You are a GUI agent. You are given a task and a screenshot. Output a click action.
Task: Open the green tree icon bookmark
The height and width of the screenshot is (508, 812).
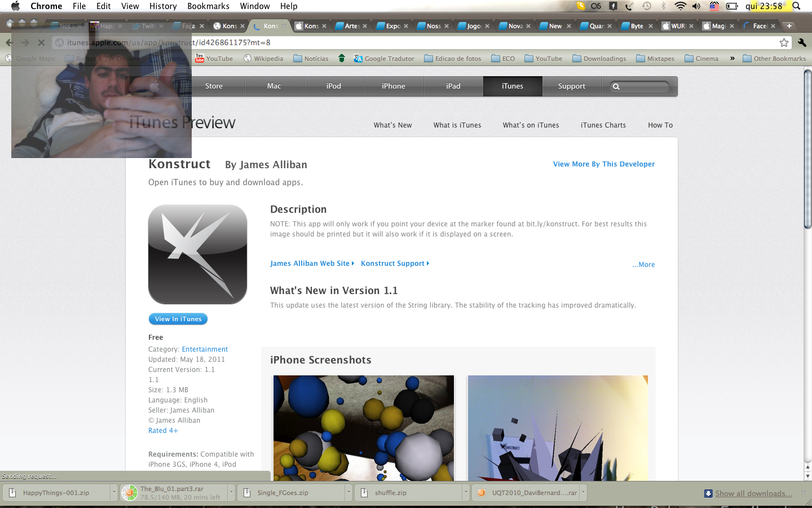point(341,58)
